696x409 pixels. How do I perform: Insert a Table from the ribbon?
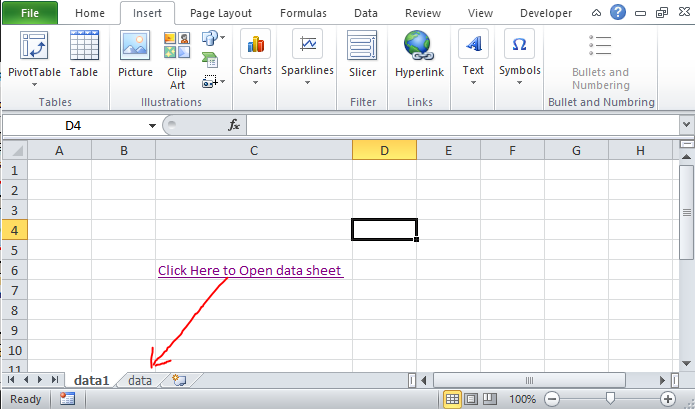tap(83, 46)
